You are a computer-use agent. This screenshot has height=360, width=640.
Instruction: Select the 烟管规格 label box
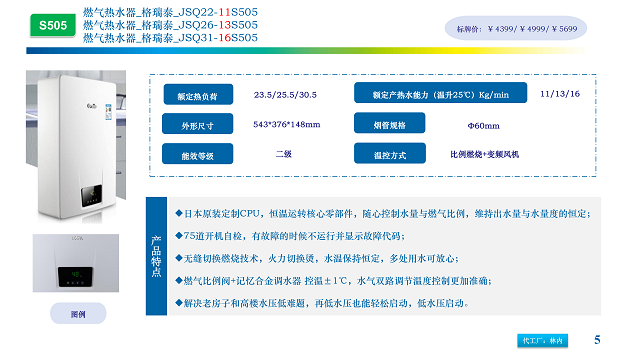click(389, 123)
